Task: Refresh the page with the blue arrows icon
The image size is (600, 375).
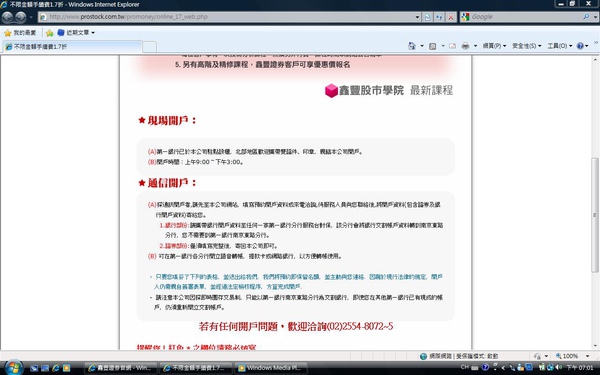Action: pos(439,17)
